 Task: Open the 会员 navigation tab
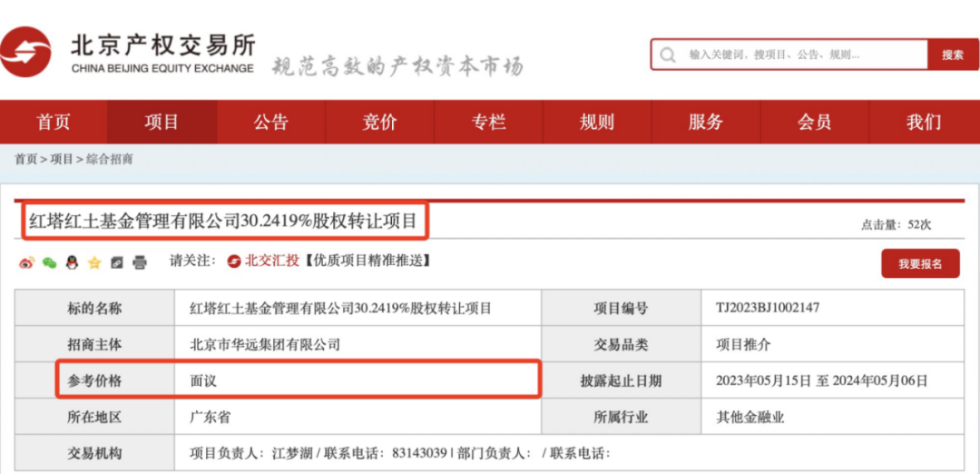point(814,122)
